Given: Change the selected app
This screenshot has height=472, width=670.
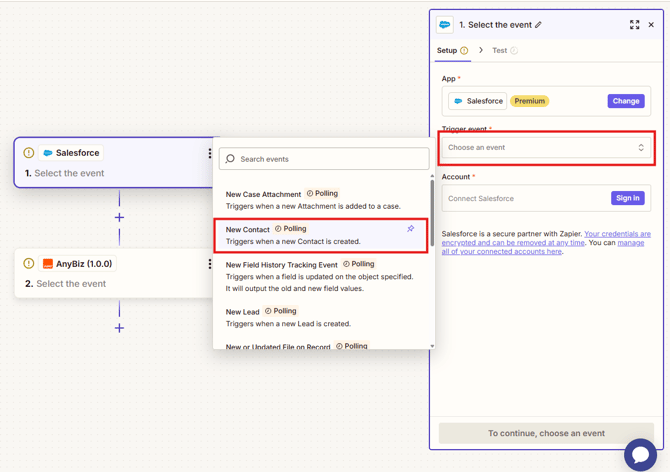Looking at the screenshot, I should (x=626, y=101).
